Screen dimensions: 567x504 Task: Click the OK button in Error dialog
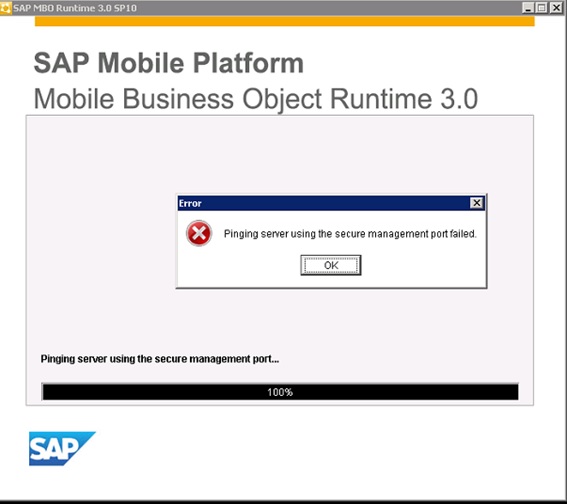331,265
